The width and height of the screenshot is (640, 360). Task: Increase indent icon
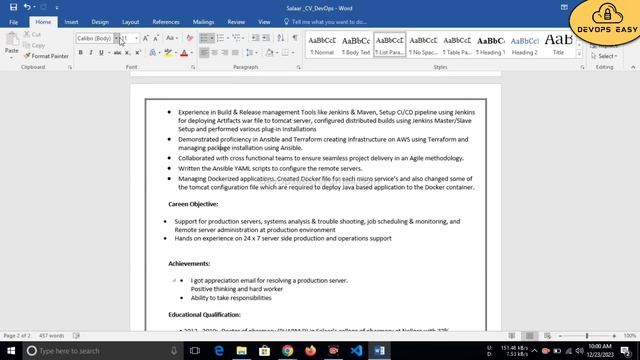point(266,38)
